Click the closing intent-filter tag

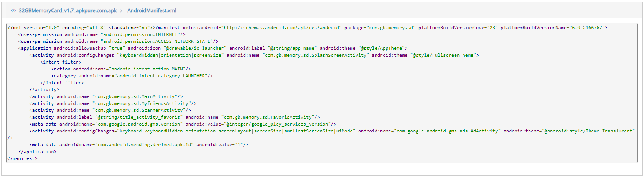pos(62,83)
